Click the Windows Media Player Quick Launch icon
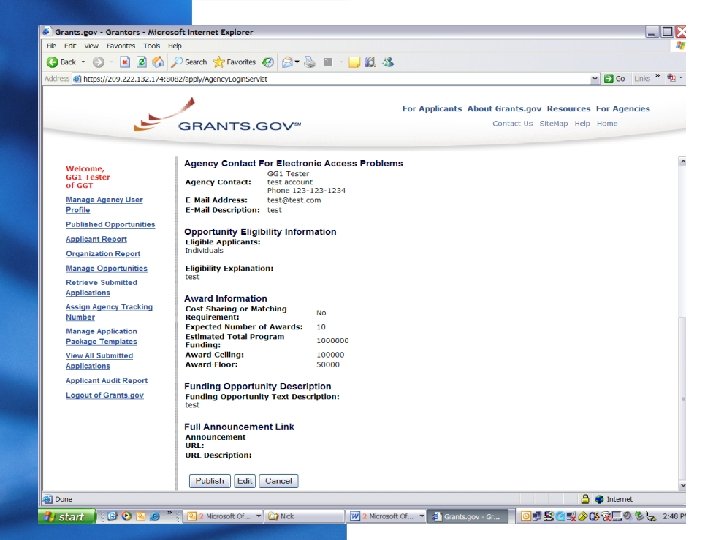 tap(127, 516)
